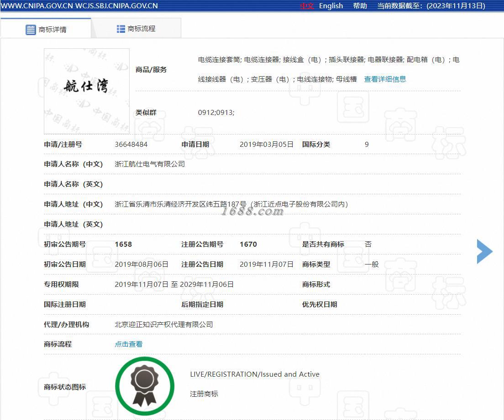Screen dimensions: 504x420
Task: Click the 类似群 field label
Action: click(146, 113)
